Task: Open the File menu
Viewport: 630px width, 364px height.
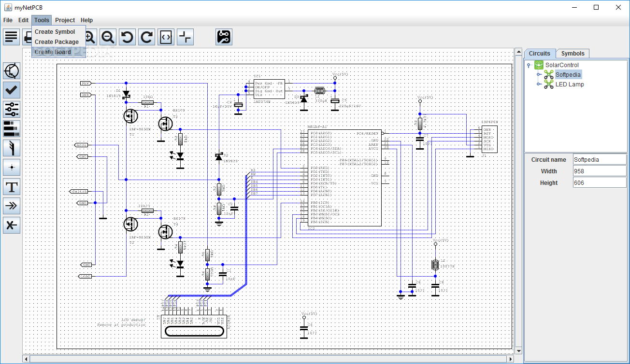Action: 8,20
